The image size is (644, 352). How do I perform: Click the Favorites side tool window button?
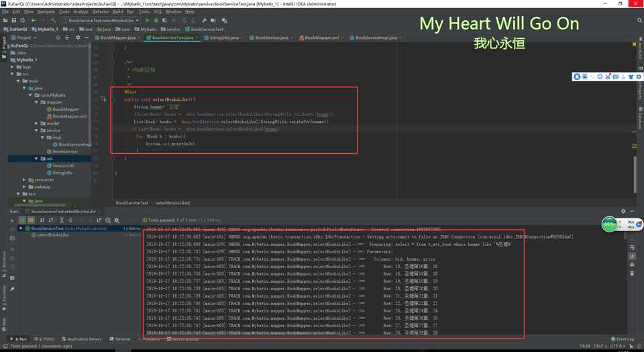click(x=4, y=298)
